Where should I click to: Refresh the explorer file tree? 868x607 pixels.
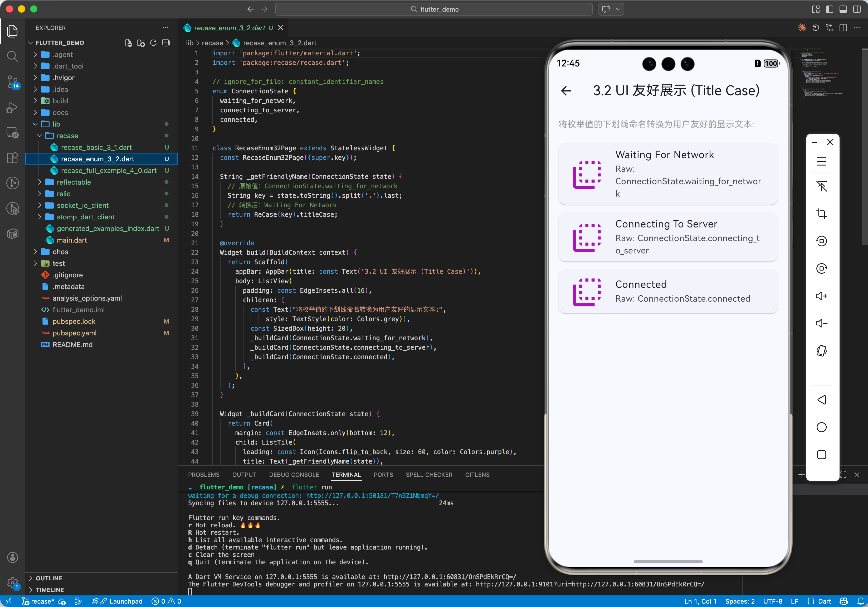click(x=153, y=43)
